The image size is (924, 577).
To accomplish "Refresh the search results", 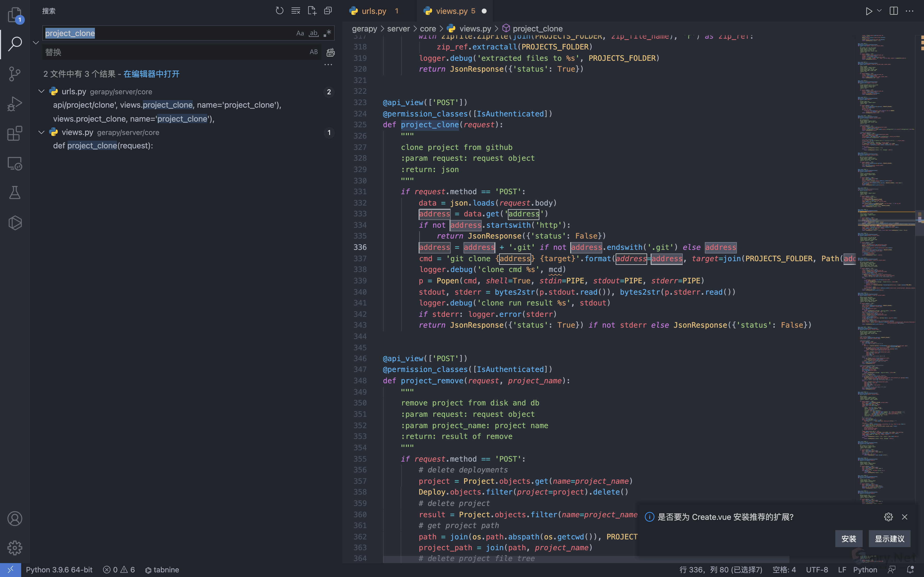I will click(x=279, y=11).
